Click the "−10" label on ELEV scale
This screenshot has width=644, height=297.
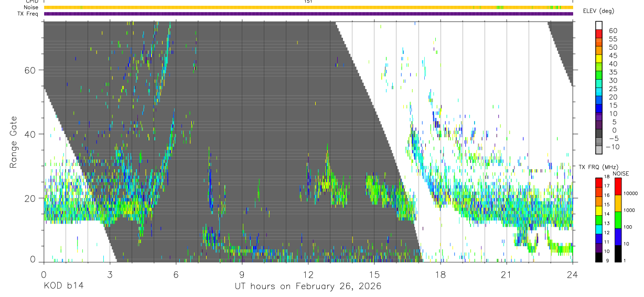tap(613, 147)
